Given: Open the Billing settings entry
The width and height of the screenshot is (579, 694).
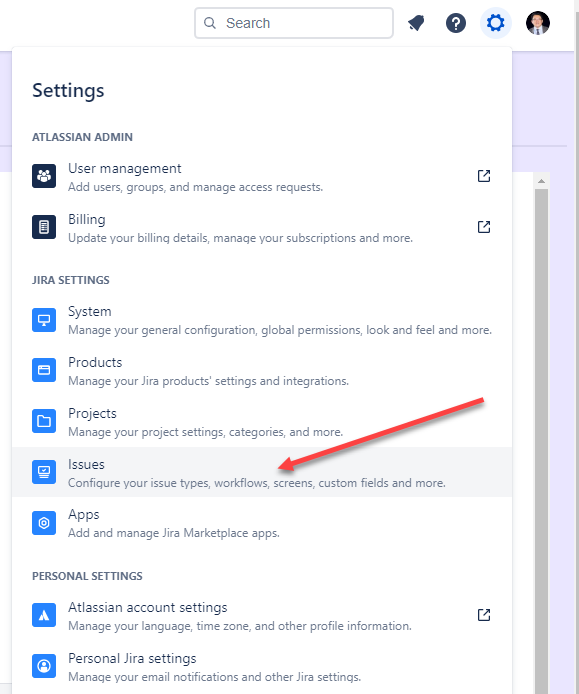Looking at the screenshot, I should point(262,228).
